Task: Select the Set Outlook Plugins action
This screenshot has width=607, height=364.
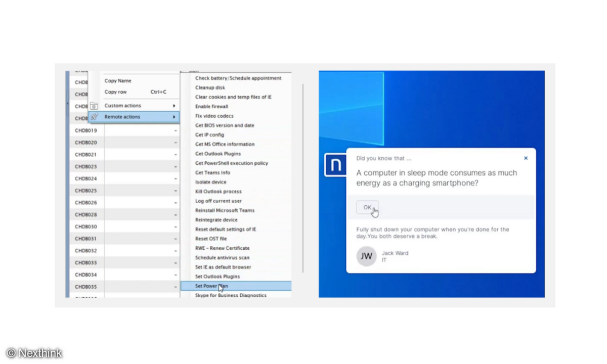Action: 218,277
